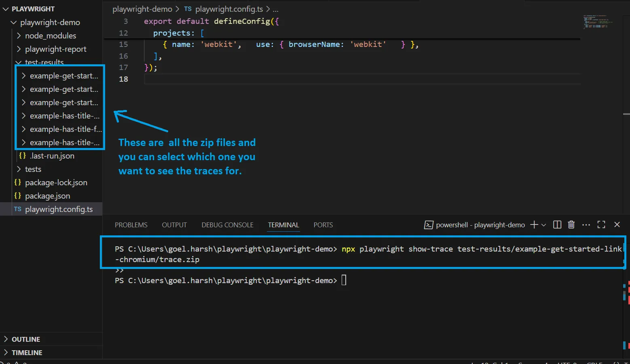Click the 'projects:' key on line 12

[x=174, y=33]
